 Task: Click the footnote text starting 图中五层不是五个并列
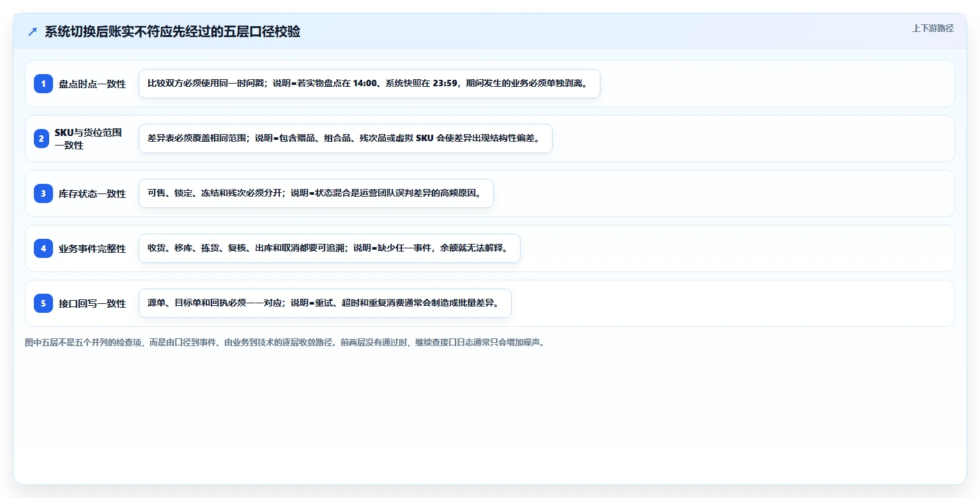pyautogui.click(x=285, y=342)
